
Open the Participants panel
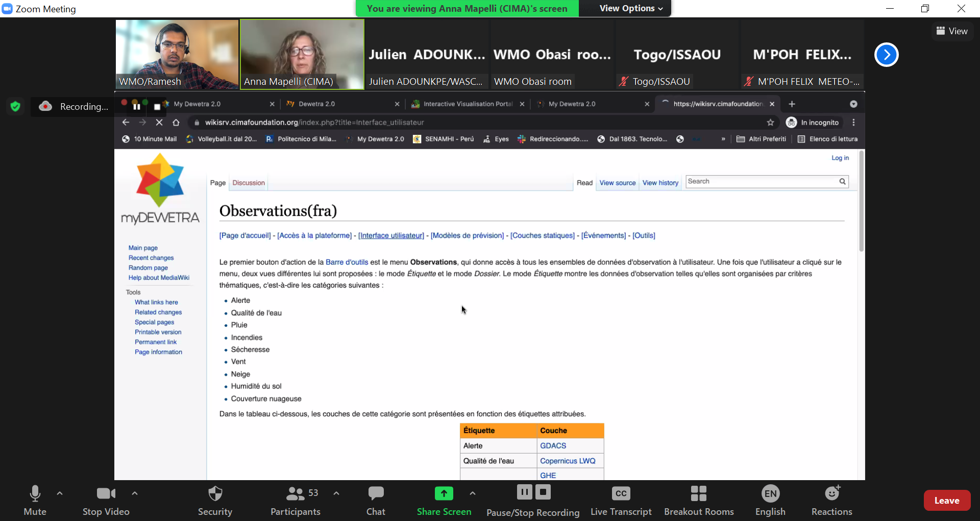pyautogui.click(x=296, y=501)
